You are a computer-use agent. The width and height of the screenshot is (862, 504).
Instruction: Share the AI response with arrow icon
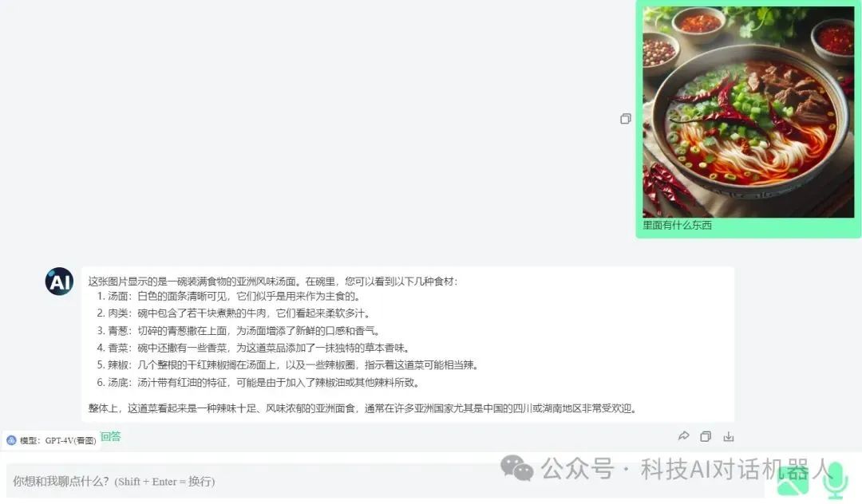click(683, 436)
